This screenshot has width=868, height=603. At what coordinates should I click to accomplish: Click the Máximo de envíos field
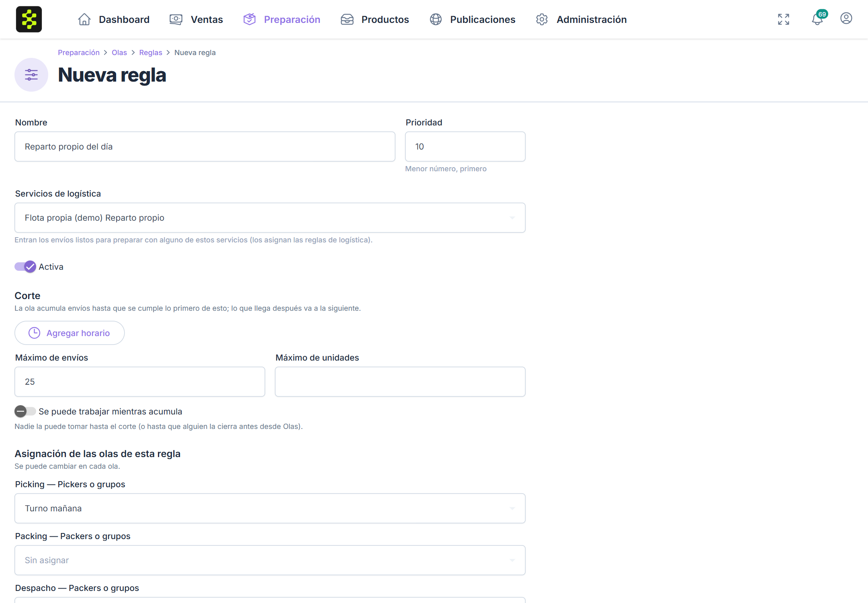[140, 381]
